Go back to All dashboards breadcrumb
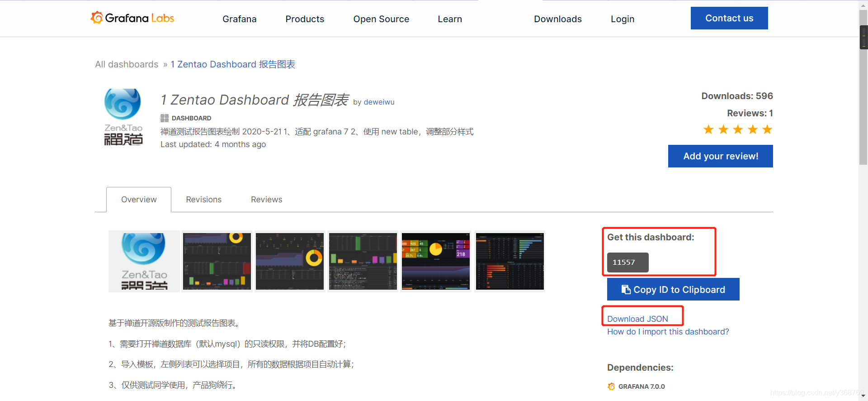The image size is (868, 401). [127, 64]
